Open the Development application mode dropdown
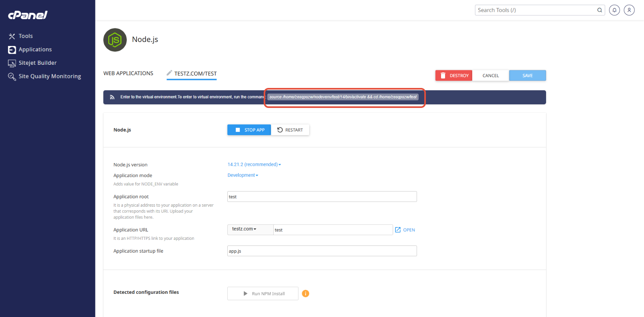 243,175
